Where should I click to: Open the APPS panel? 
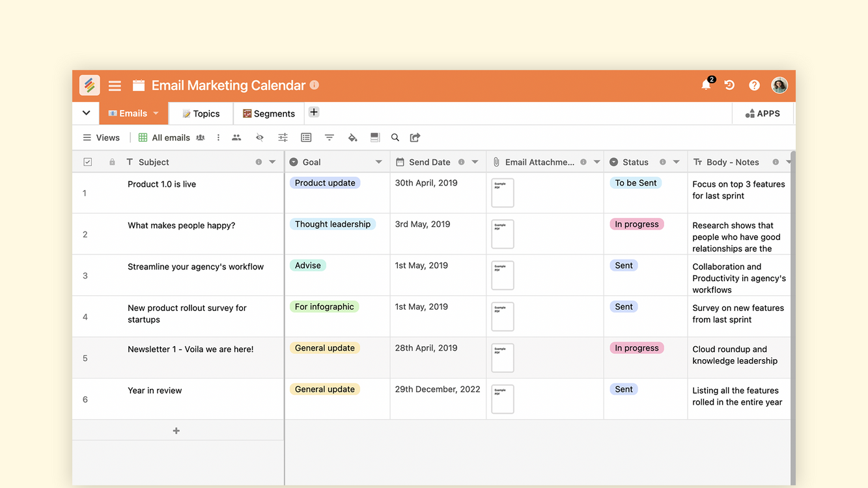tap(763, 113)
